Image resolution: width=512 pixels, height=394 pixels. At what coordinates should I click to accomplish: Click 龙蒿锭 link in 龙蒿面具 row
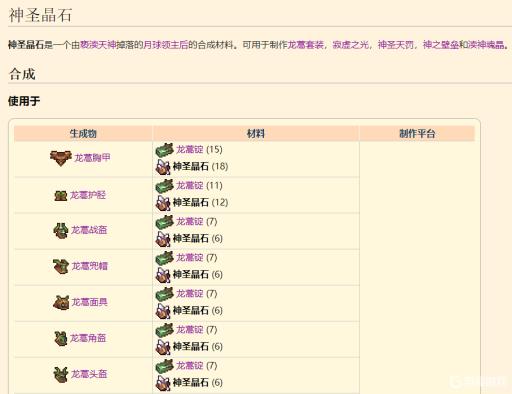(x=190, y=293)
